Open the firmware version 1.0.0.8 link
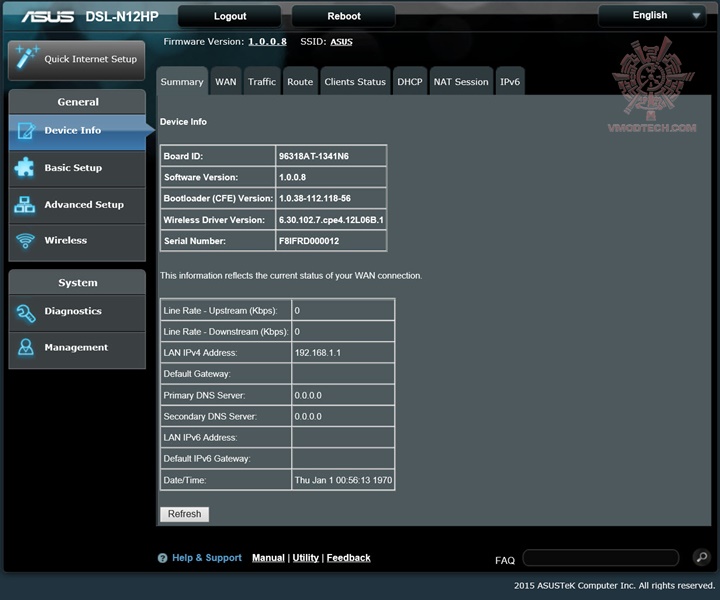 267,42
